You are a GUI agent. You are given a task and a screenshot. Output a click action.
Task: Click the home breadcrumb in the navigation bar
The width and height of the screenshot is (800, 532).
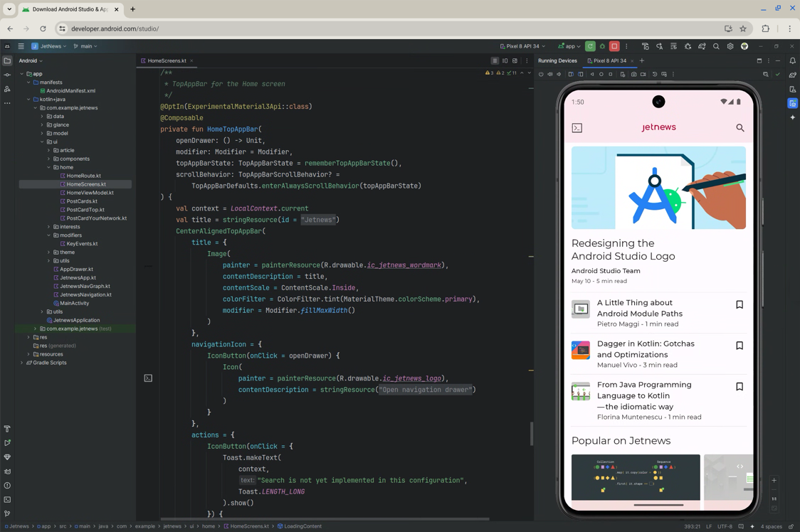(209, 526)
